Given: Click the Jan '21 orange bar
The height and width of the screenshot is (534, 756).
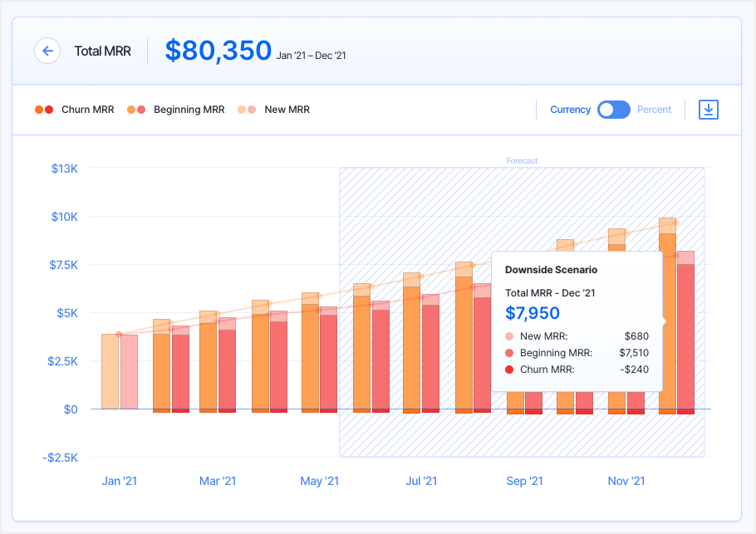Looking at the screenshot, I should [110, 371].
